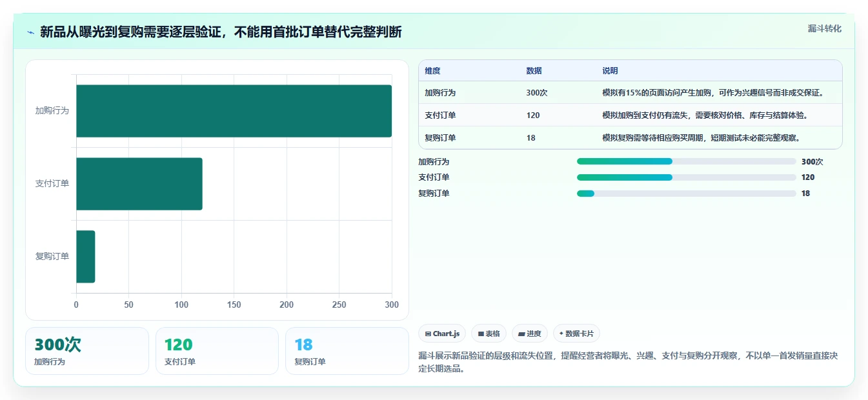Select the 表格 tag
This screenshot has height=400, width=868.
pyautogui.click(x=489, y=334)
